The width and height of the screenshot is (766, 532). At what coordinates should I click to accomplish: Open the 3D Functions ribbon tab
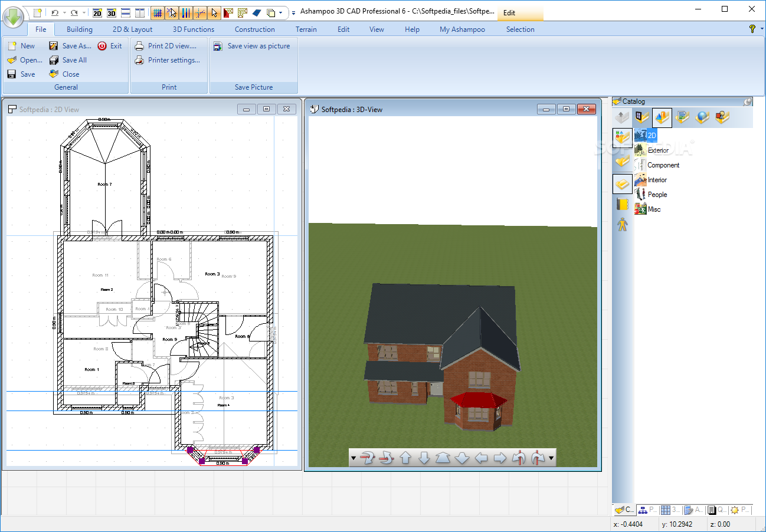click(194, 29)
